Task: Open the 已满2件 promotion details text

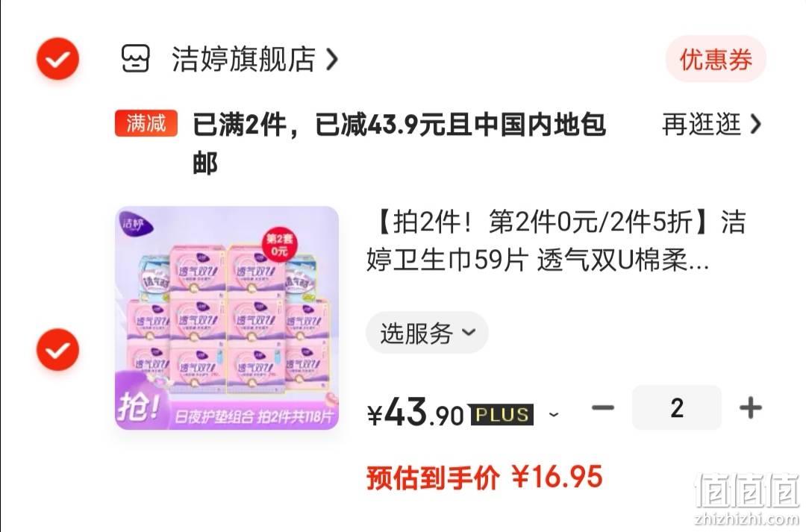Action: point(399,144)
